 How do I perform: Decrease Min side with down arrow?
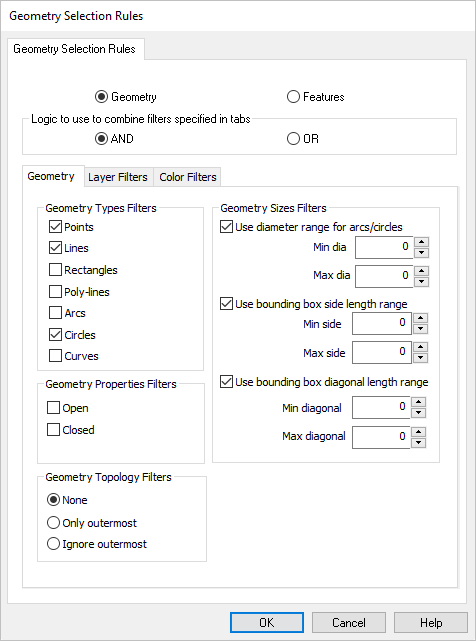[420, 329]
